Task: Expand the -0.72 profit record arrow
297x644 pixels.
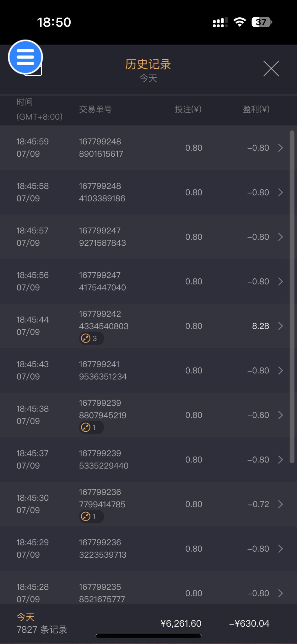Action: 280,504
